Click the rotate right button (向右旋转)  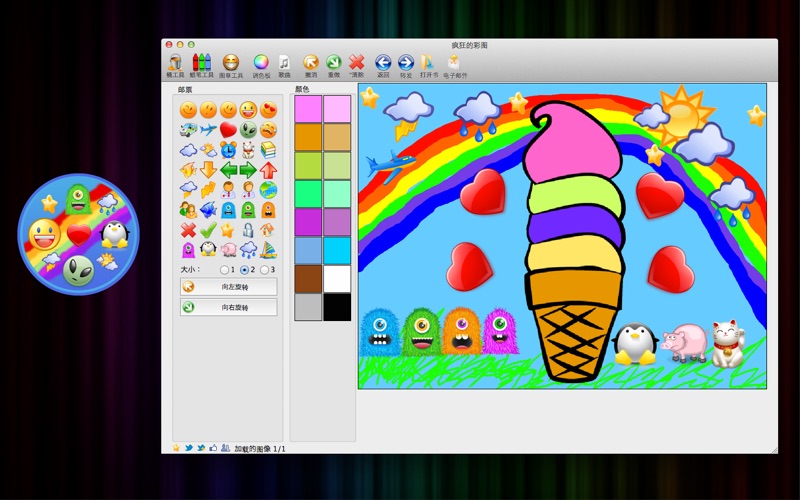pyautogui.click(x=229, y=307)
